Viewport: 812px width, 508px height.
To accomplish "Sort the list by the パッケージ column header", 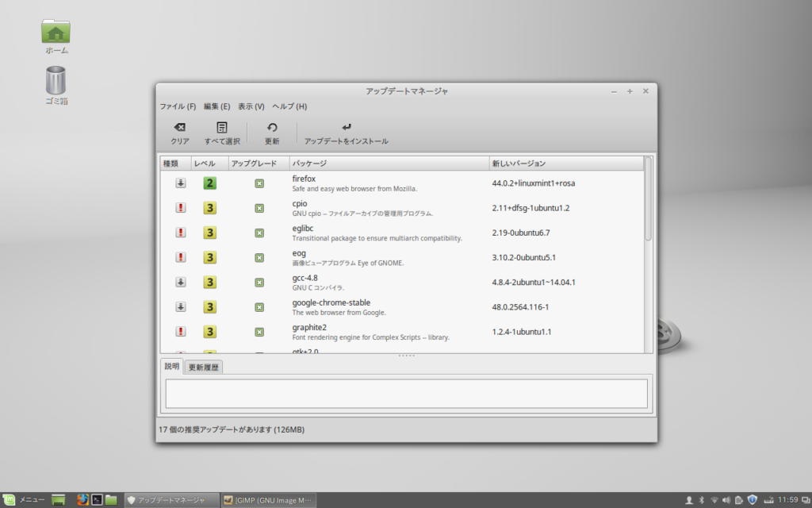I will (309, 163).
